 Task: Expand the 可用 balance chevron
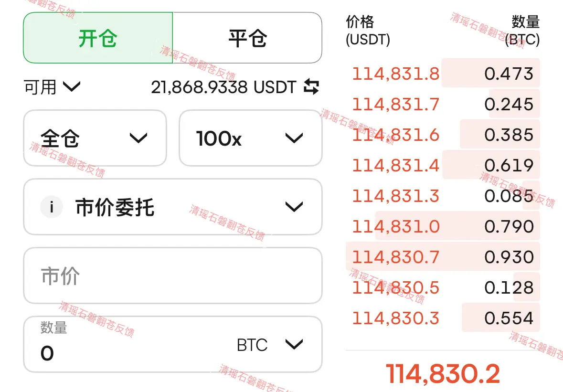point(72,86)
